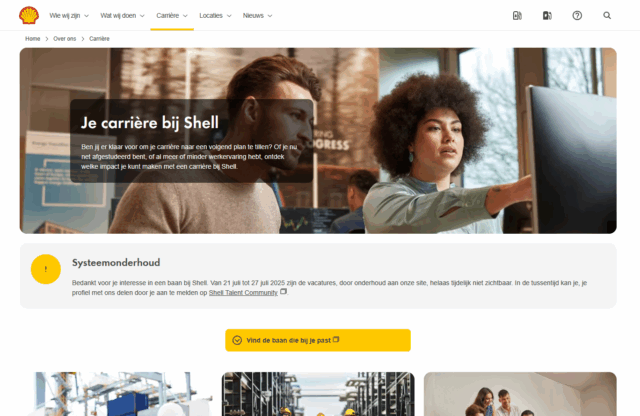Open the fuel station locator icon
This screenshot has width=640, height=416.
[547, 16]
